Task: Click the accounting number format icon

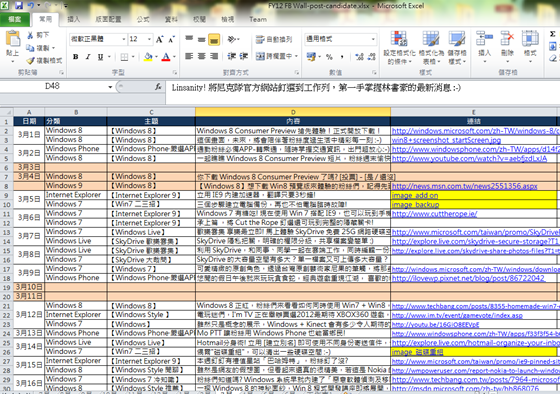Action: click(311, 56)
